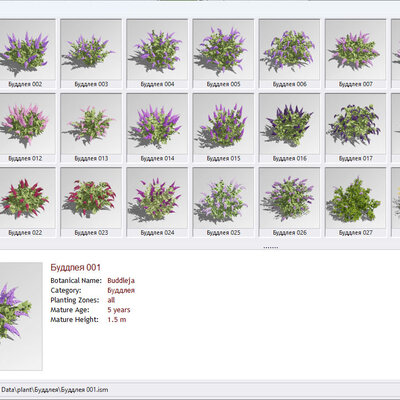Choose the Буддлея 004 plant thumbnail
The width and height of the screenshot is (400, 400).
(157, 53)
